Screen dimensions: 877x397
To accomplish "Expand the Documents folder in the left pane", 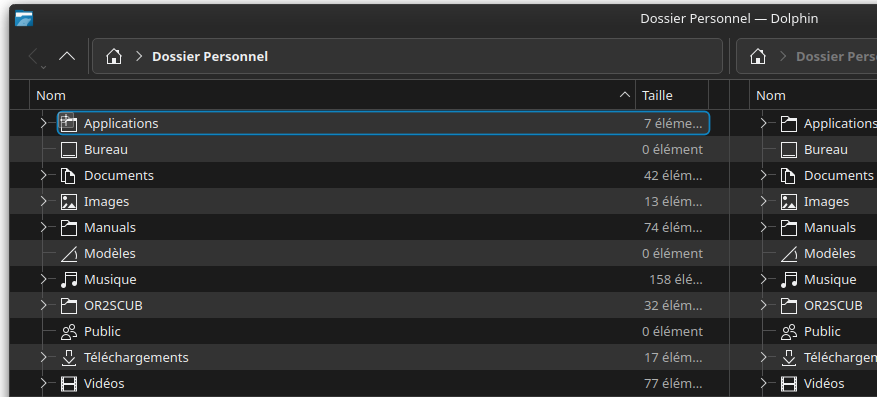I will coord(44,176).
